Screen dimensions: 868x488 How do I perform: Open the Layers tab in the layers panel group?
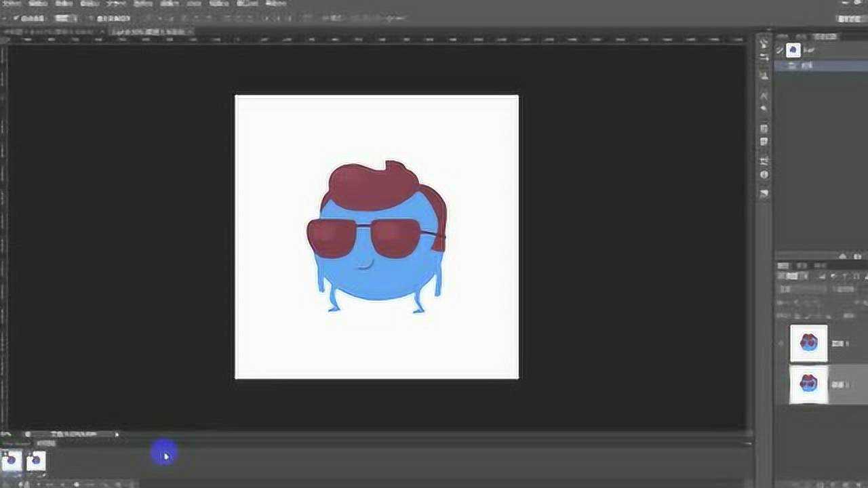tap(783, 266)
